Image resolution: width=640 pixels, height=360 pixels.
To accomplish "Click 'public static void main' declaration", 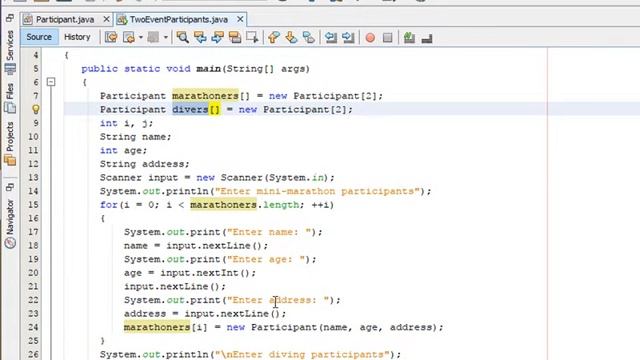I will (151, 69).
